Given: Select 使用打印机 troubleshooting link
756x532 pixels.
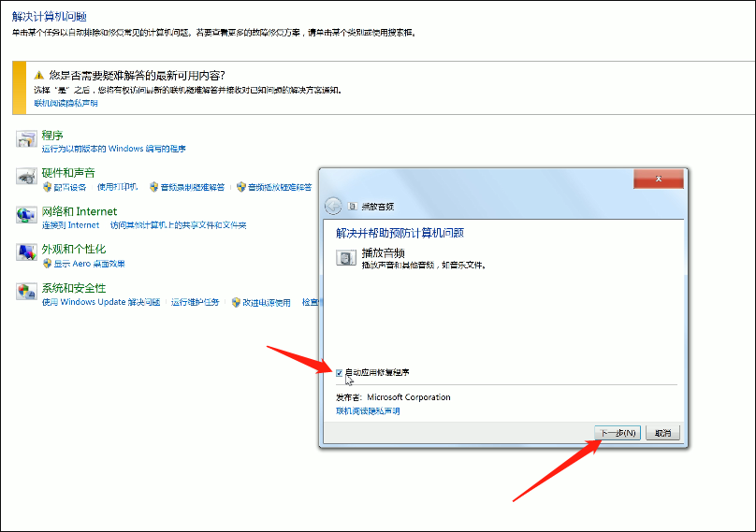Looking at the screenshot, I should (x=118, y=187).
